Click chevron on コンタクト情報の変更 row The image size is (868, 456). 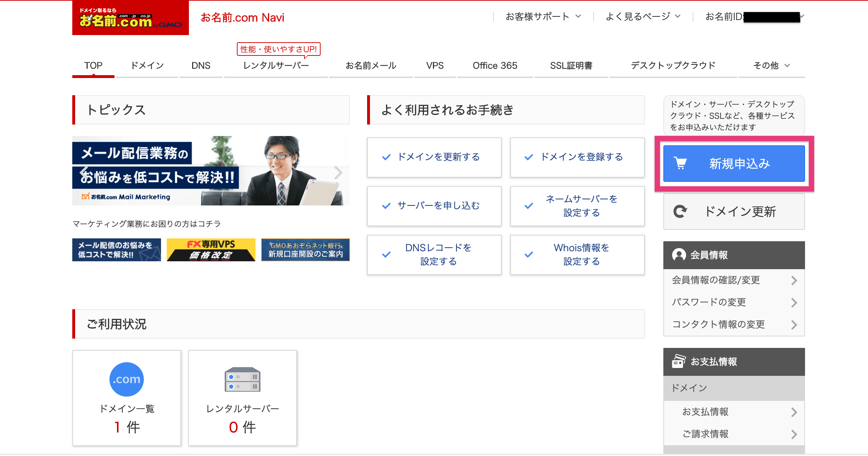click(794, 325)
